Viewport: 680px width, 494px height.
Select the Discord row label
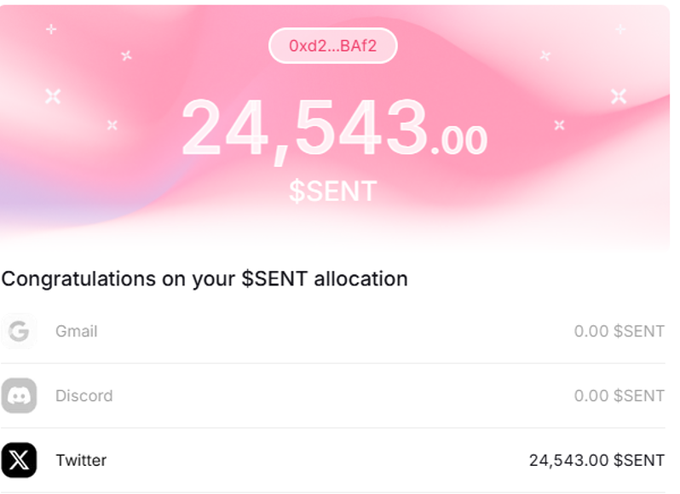click(84, 396)
